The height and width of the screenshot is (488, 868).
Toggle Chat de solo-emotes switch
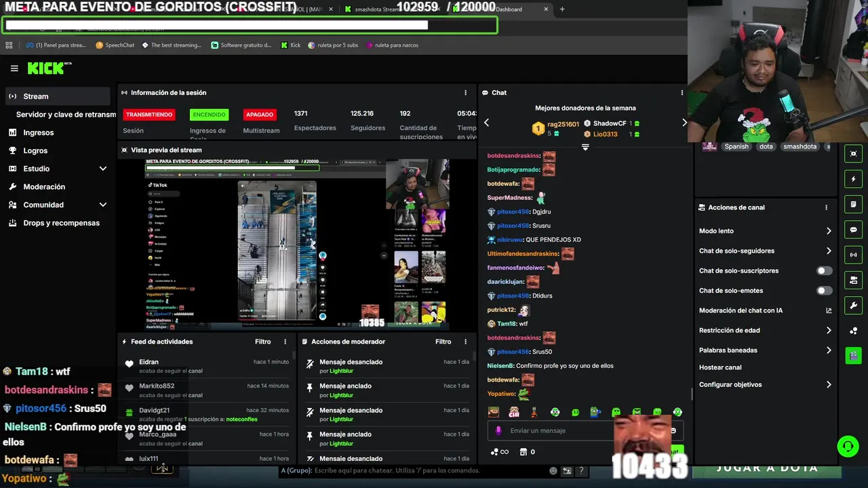[x=824, y=291]
